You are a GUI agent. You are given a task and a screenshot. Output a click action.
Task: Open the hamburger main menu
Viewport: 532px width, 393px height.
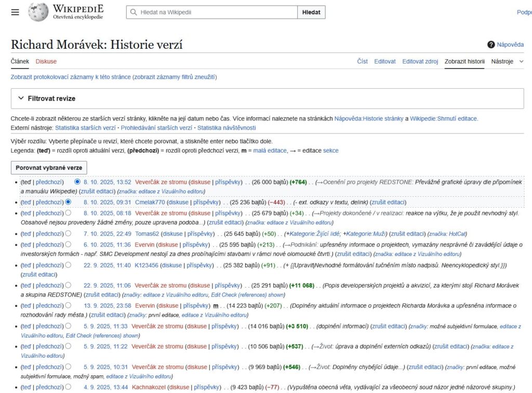[15, 12]
